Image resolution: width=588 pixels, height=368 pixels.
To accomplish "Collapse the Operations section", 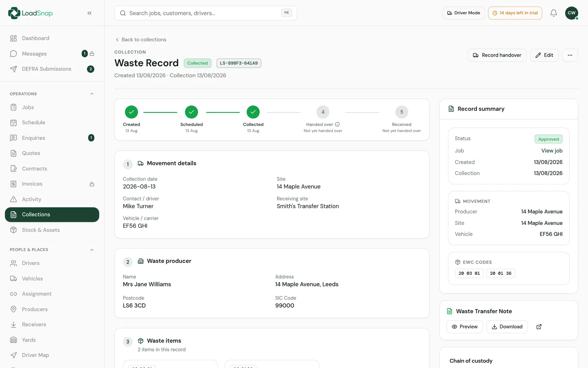I will 92,94.
